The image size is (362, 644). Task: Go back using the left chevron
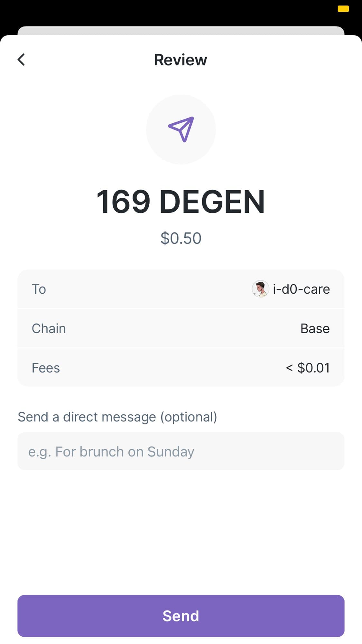coord(21,60)
